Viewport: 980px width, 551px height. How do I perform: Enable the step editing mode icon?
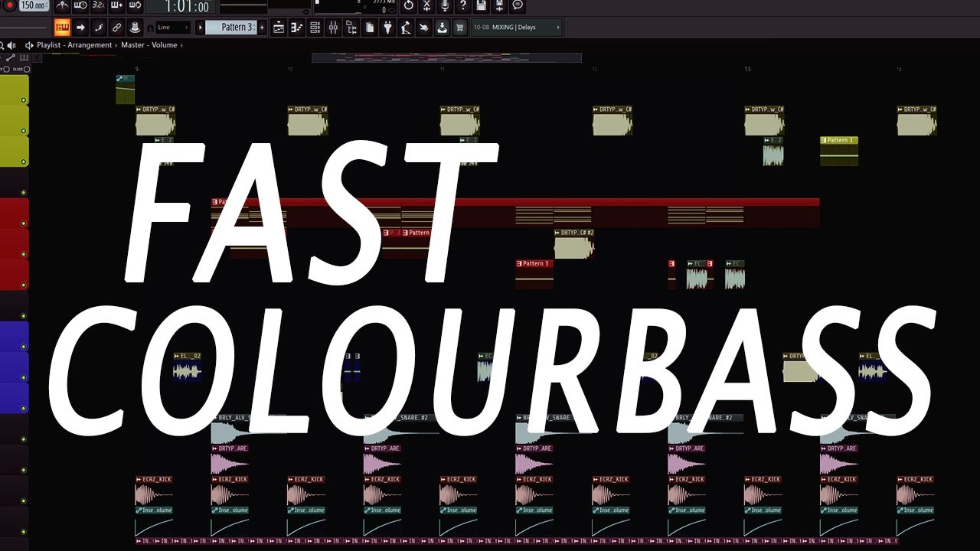(99, 28)
